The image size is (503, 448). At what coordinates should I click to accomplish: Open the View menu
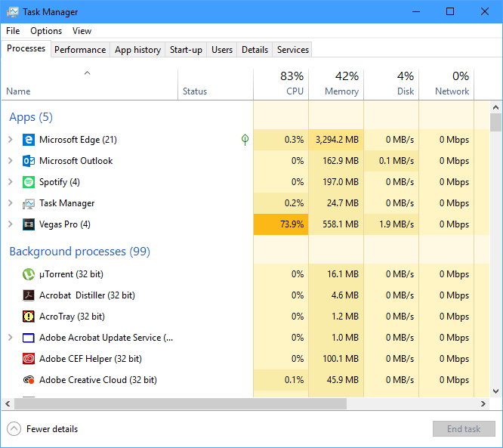pyautogui.click(x=82, y=31)
